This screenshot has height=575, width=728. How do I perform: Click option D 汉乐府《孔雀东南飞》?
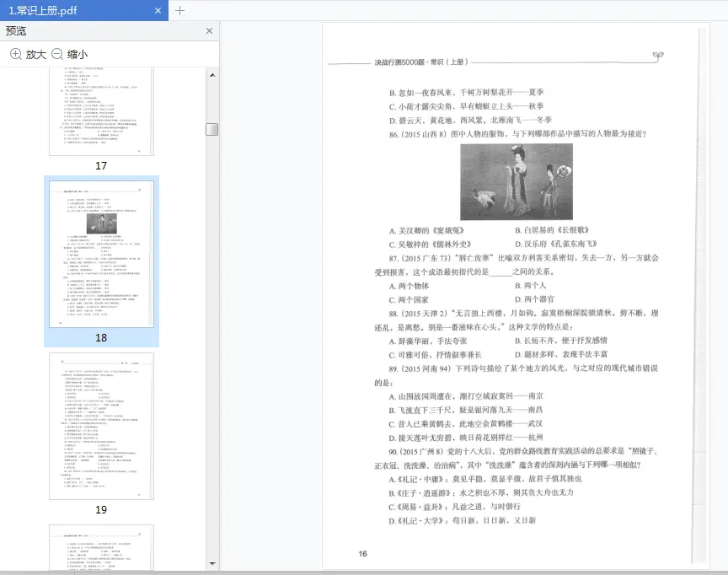556,244
